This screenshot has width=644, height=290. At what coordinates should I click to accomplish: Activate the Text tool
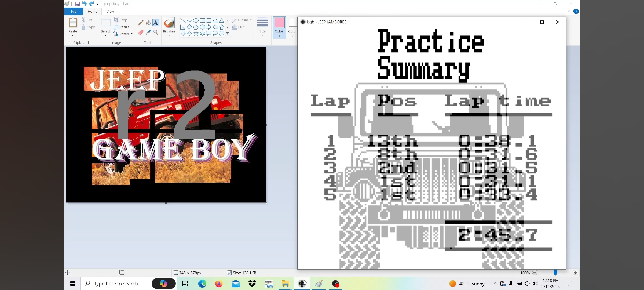[156, 23]
